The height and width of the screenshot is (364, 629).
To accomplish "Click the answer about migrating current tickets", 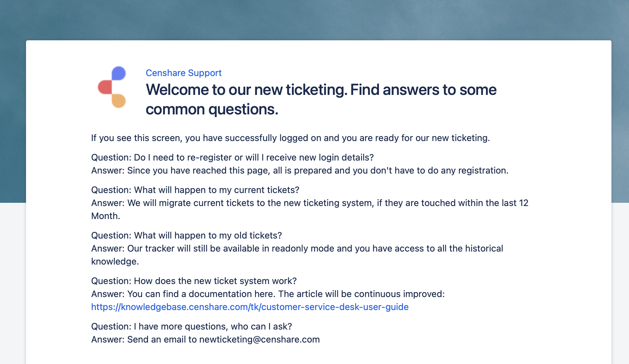I will tap(310, 209).
